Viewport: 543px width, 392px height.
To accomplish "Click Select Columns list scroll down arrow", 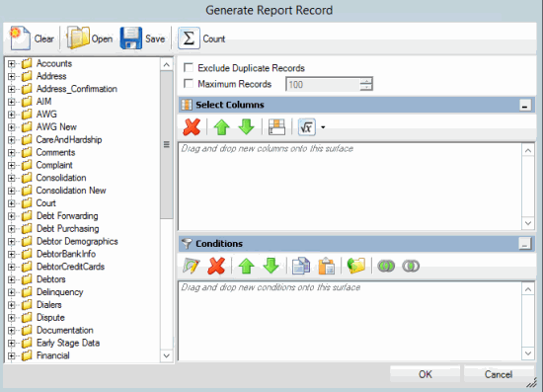I will 528,223.
